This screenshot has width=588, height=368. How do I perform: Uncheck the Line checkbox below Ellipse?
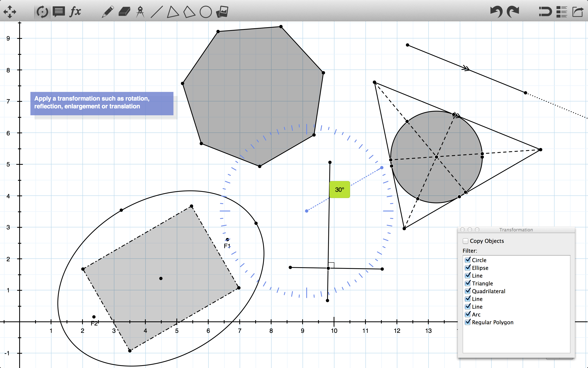(468, 276)
